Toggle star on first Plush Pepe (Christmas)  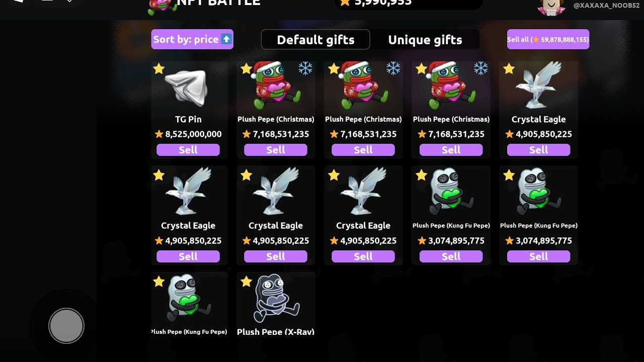click(x=246, y=68)
